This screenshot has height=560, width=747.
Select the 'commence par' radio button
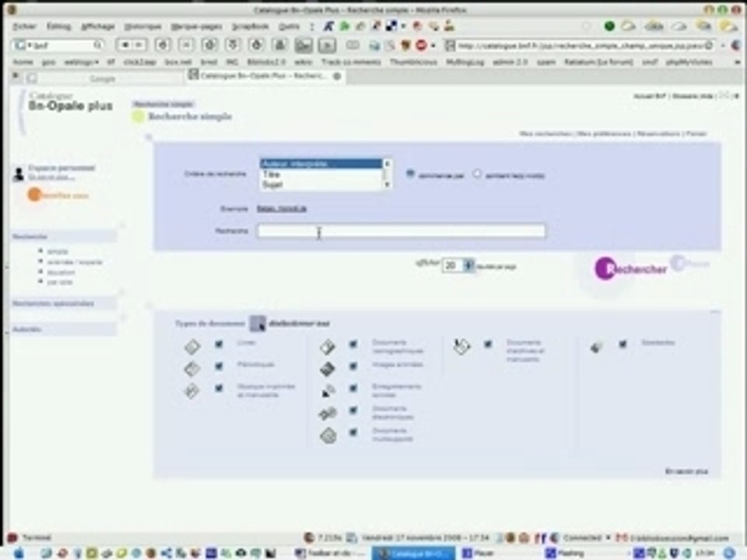click(410, 173)
